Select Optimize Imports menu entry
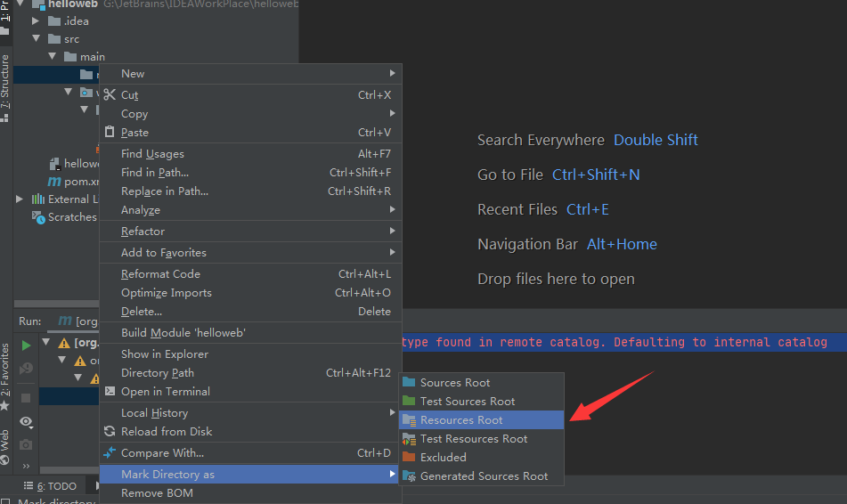Screen dimensions: 847x504 [250, 293]
